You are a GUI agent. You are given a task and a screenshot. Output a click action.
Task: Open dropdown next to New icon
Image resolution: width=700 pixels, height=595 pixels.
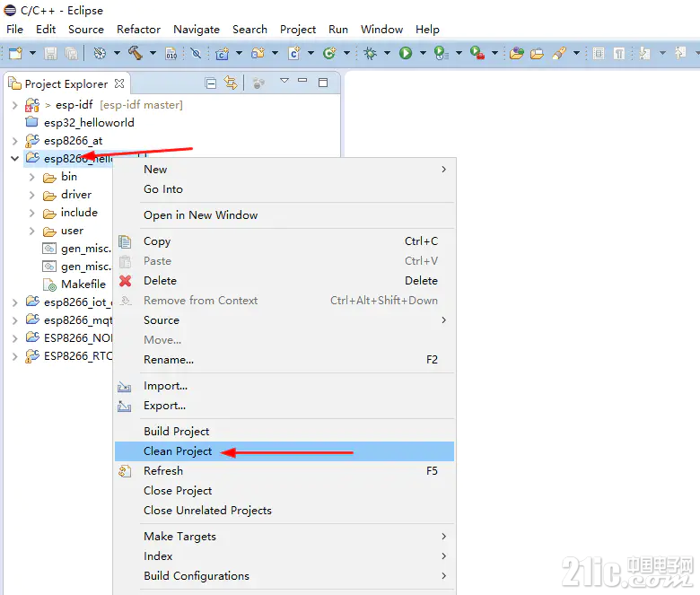(x=32, y=53)
